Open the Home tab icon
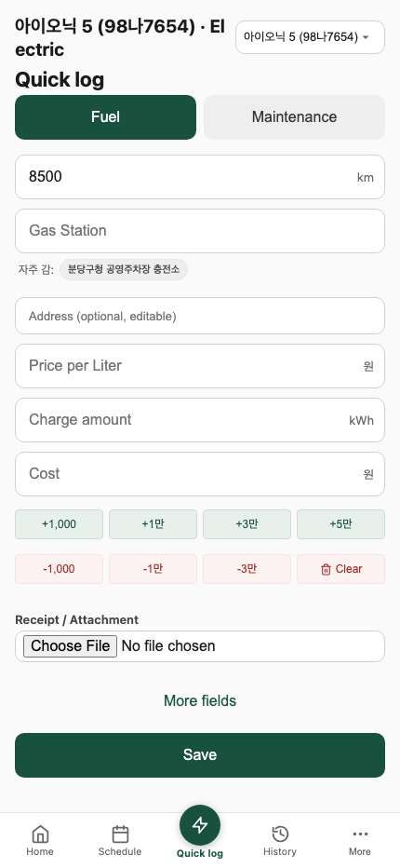The width and height of the screenshot is (400, 868). (x=40, y=834)
